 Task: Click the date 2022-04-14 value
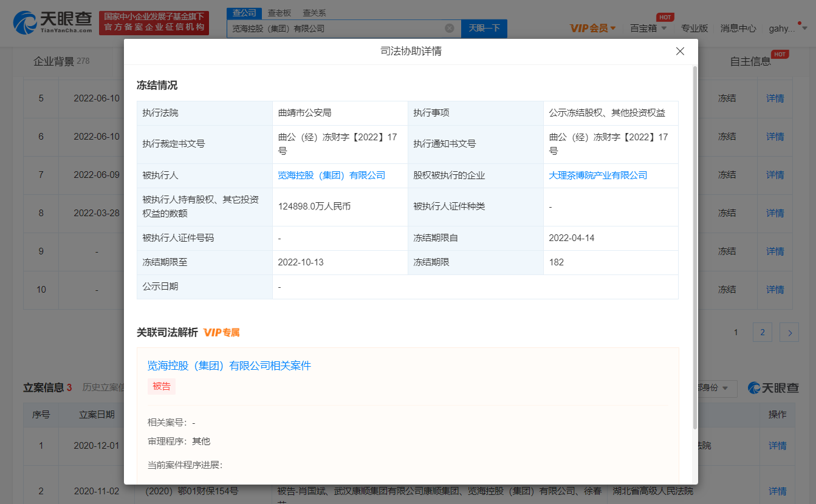tap(571, 238)
